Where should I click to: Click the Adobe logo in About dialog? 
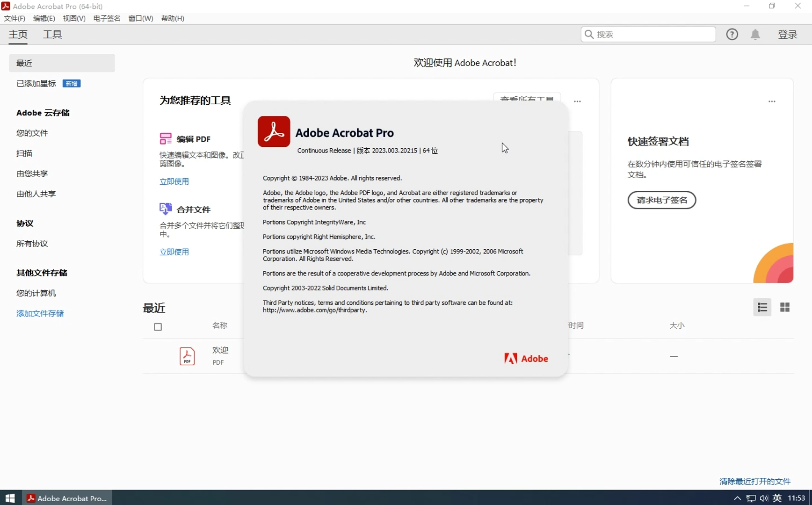click(x=526, y=359)
